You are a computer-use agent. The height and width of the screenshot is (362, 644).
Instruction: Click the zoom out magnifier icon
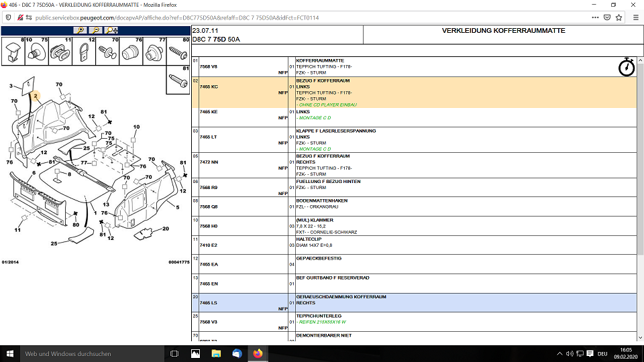click(96, 30)
